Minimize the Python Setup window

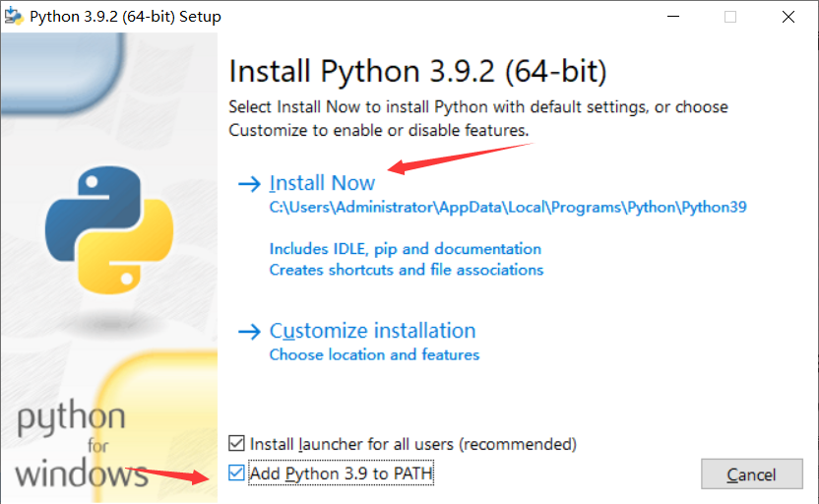(673, 17)
